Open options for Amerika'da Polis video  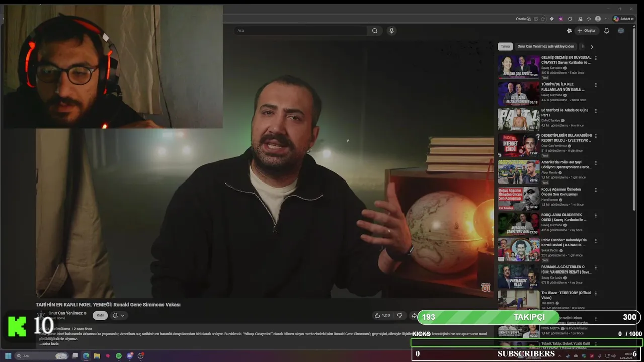[596, 163]
